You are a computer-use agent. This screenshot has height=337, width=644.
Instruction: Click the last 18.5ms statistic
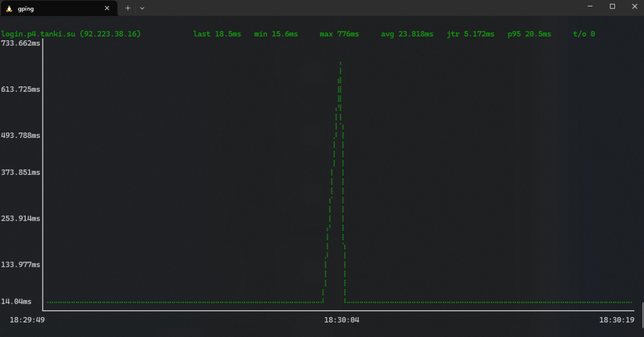click(217, 34)
